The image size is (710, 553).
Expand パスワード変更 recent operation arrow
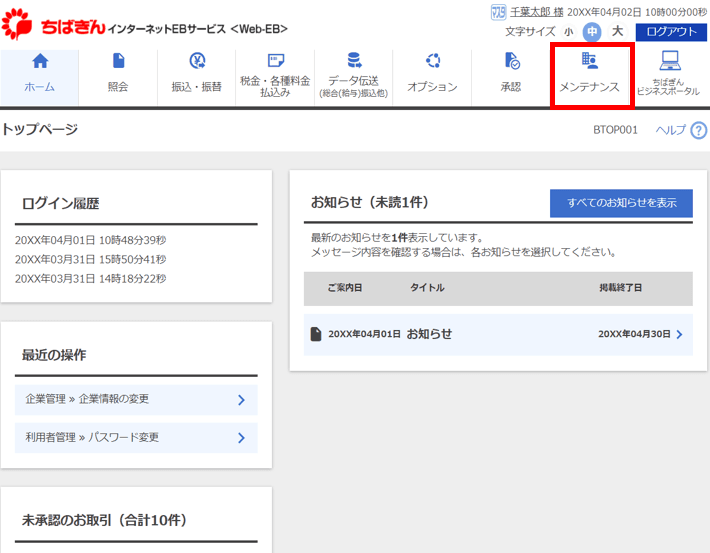coord(241,437)
